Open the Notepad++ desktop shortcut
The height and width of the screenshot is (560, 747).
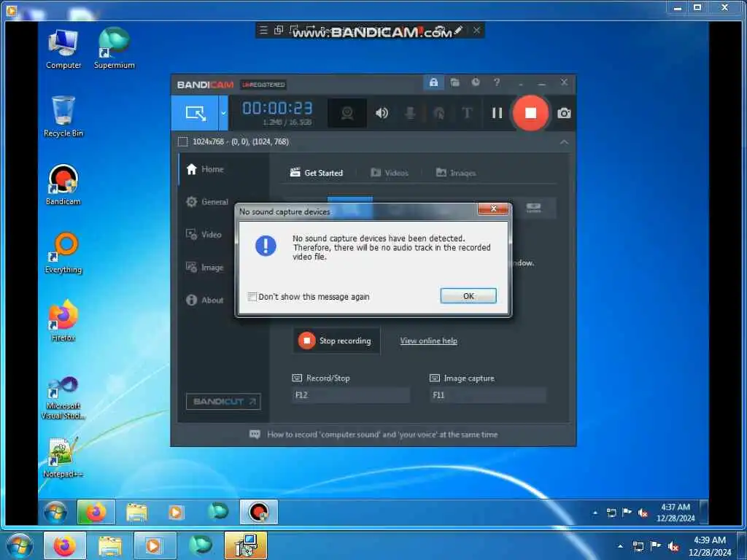[x=63, y=457]
